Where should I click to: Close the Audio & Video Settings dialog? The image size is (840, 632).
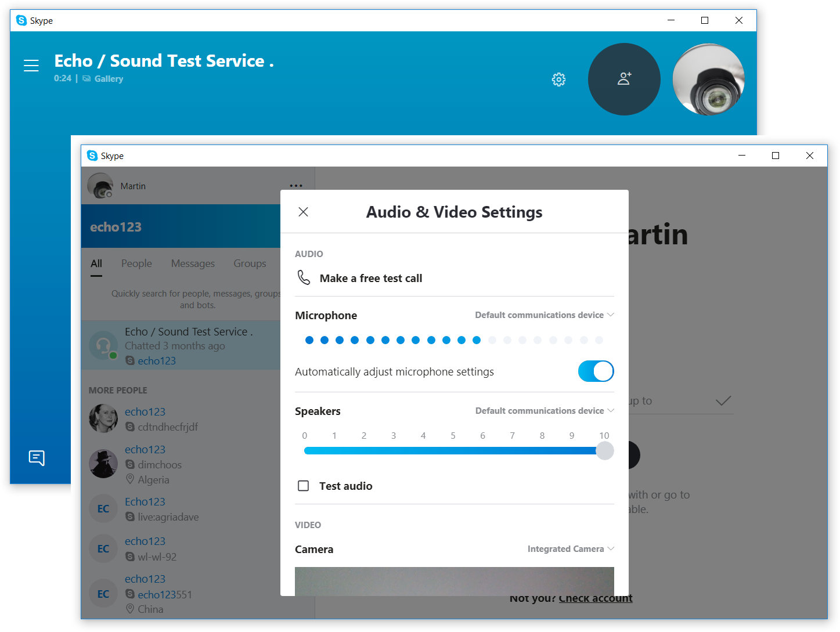click(303, 212)
